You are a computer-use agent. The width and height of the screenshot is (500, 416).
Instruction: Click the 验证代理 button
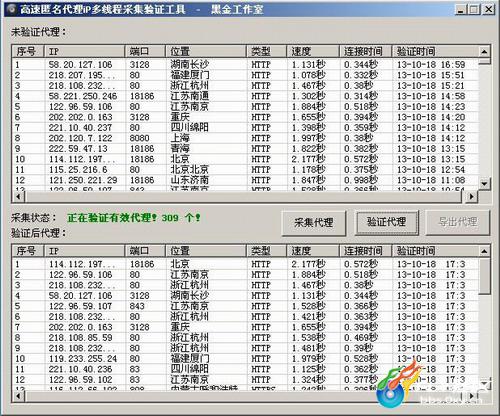click(386, 222)
